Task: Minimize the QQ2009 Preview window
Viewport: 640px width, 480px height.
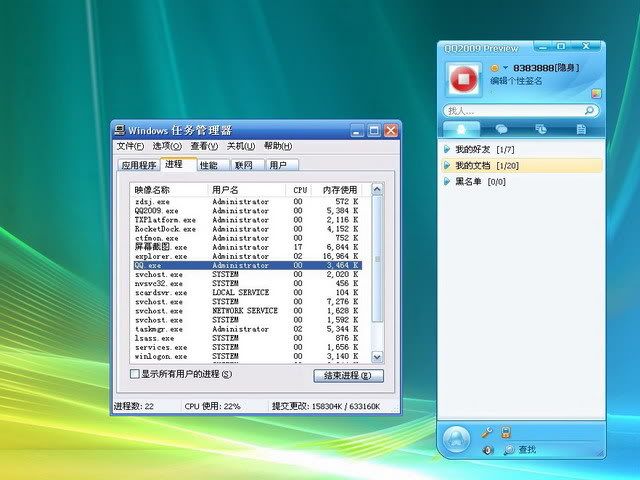Action: pos(543,47)
